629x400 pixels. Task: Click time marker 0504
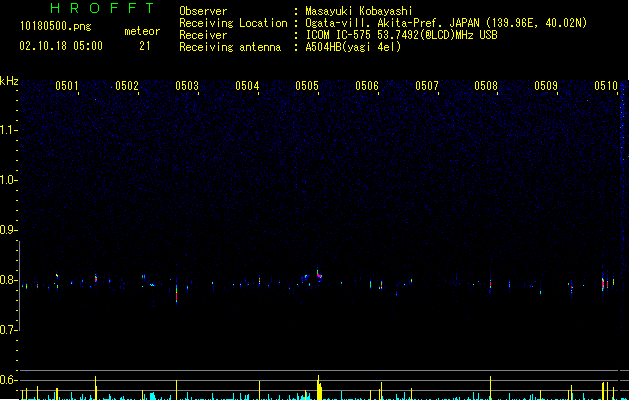pos(247,86)
